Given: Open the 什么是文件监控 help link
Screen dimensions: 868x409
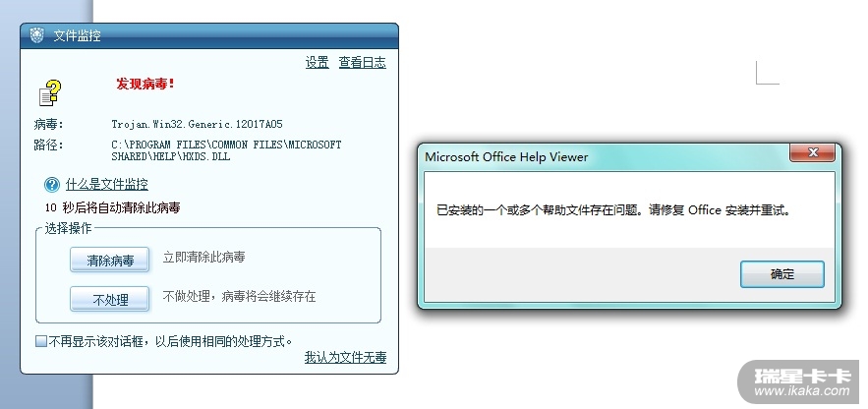Looking at the screenshot, I should click(107, 184).
